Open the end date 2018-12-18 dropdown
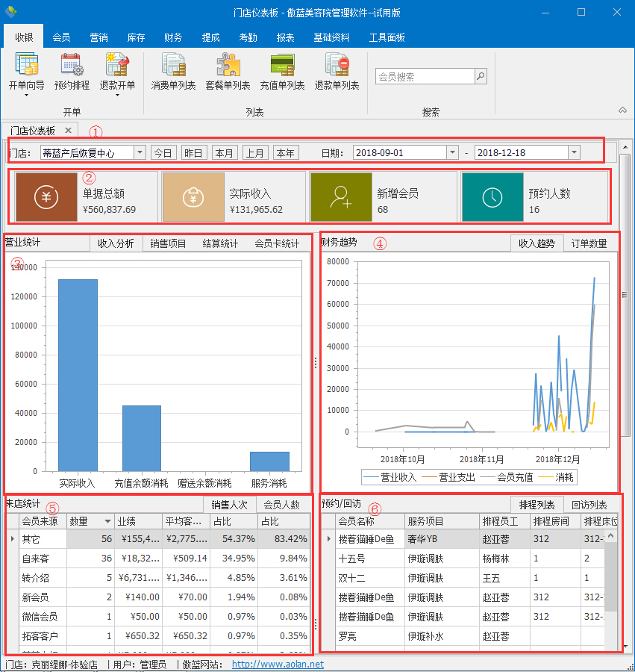This screenshot has height=672, width=635. click(x=573, y=152)
